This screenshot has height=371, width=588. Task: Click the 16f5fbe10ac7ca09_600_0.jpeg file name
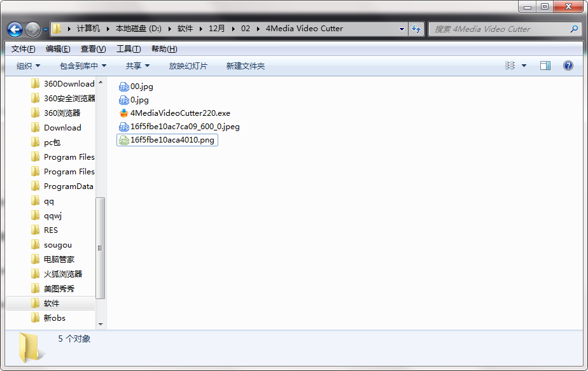[x=185, y=127]
